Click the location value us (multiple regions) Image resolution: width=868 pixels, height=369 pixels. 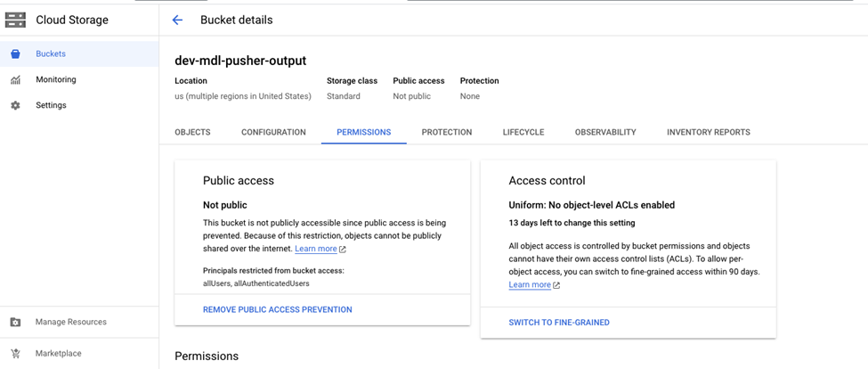(243, 96)
